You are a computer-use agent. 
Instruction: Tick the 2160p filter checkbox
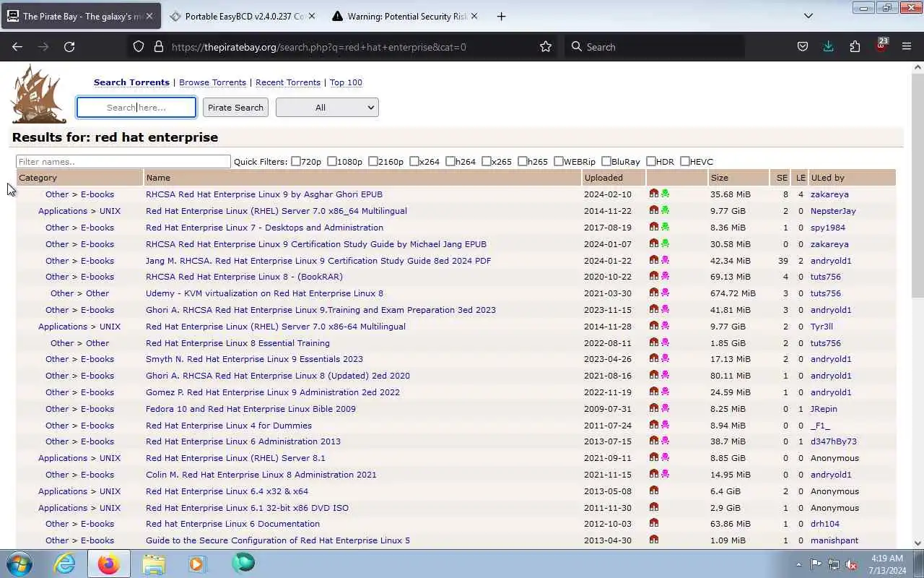coord(373,161)
